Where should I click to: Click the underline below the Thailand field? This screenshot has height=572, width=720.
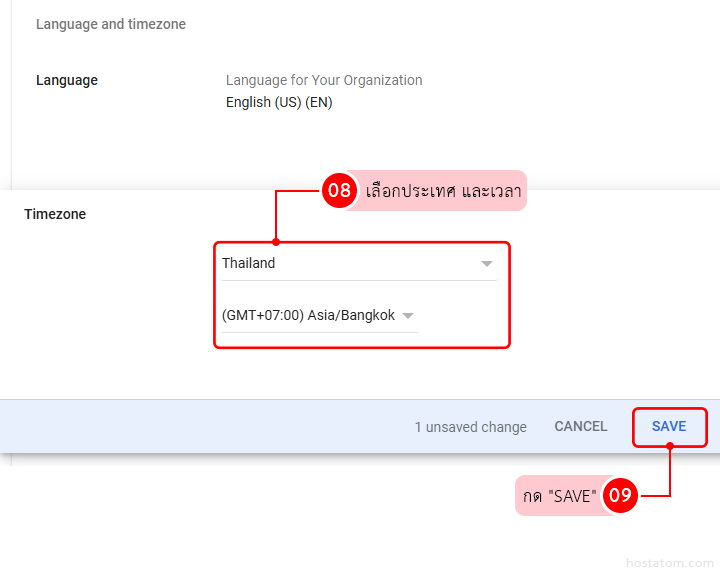click(x=358, y=280)
